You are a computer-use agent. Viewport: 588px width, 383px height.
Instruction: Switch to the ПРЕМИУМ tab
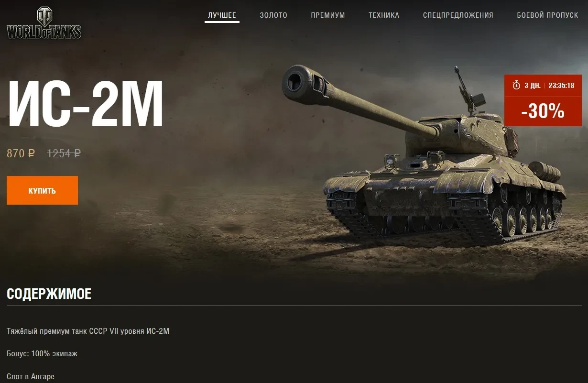328,15
